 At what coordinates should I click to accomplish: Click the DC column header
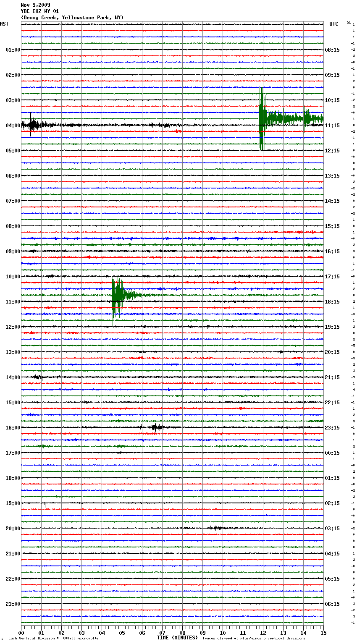[x=349, y=23]
